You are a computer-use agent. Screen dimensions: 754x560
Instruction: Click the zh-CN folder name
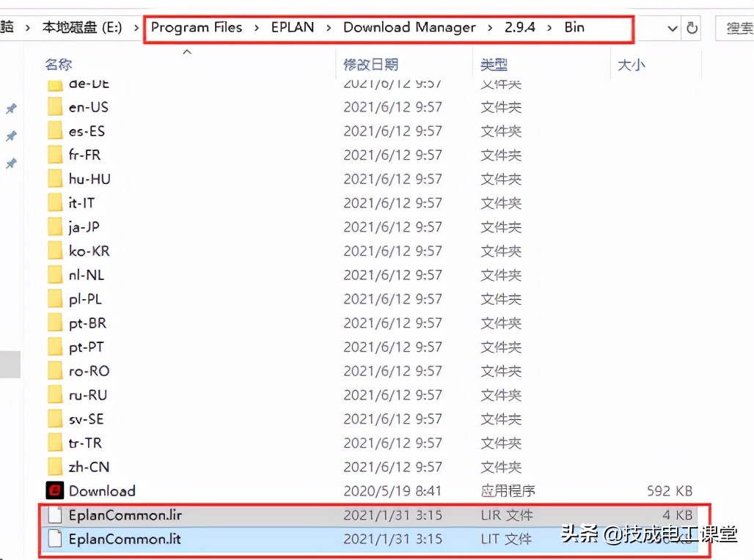pyautogui.click(x=89, y=467)
